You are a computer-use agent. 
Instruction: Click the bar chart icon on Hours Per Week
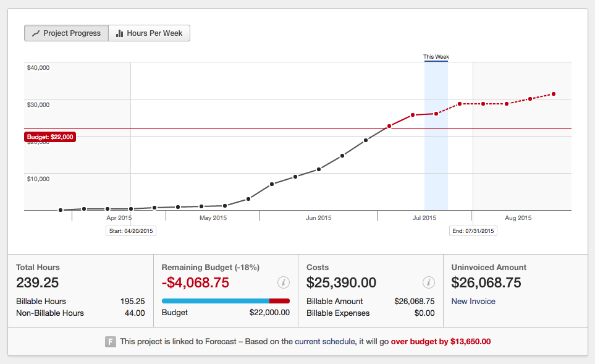click(119, 33)
